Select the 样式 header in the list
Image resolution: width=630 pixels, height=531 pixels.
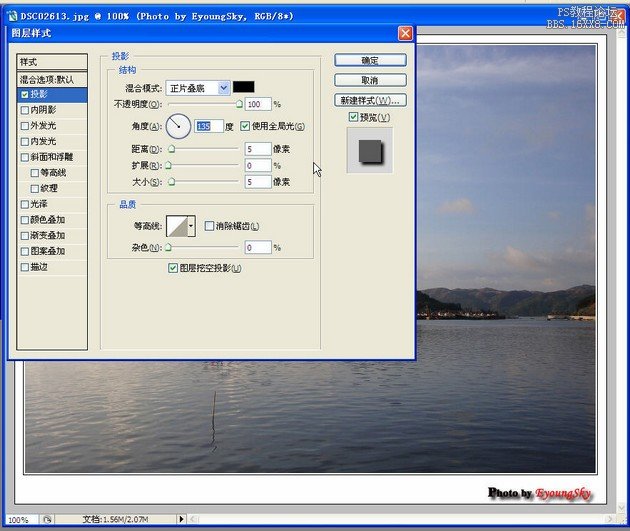[52, 62]
